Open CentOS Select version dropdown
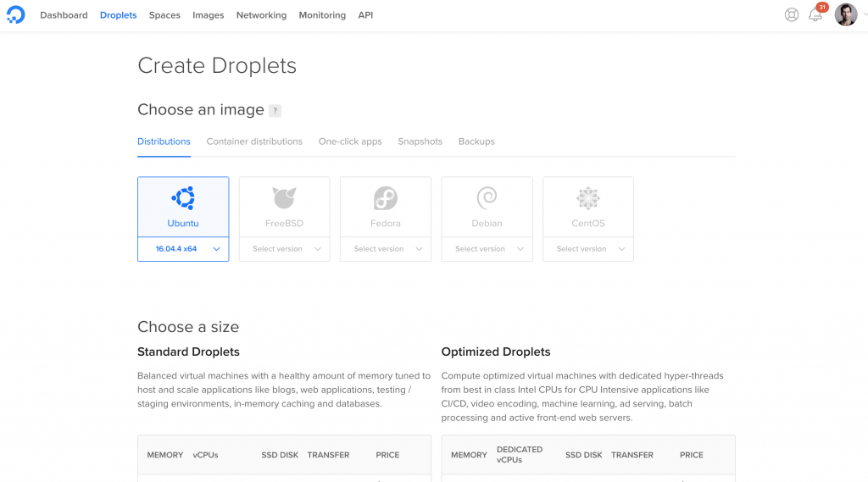868x482 pixels. tap(588, 249)
